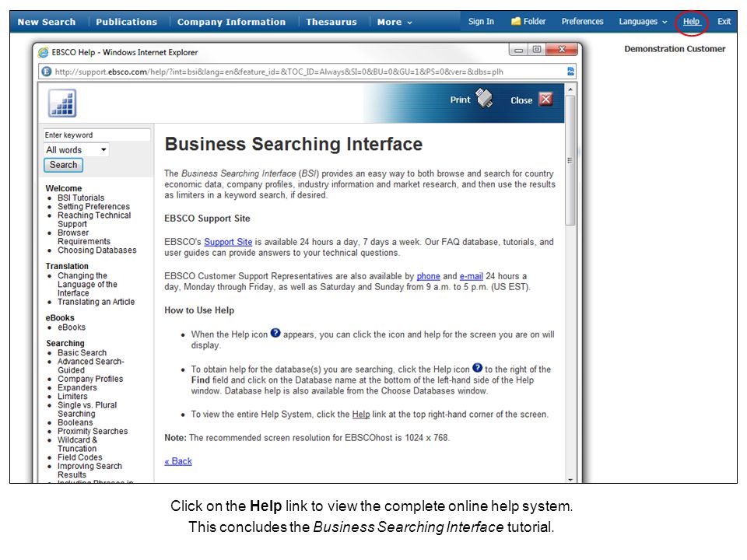Open Wildcard & Truncation topic
Image resolution: width=747 pixels, height=560 pixels.
coord(77,444)
